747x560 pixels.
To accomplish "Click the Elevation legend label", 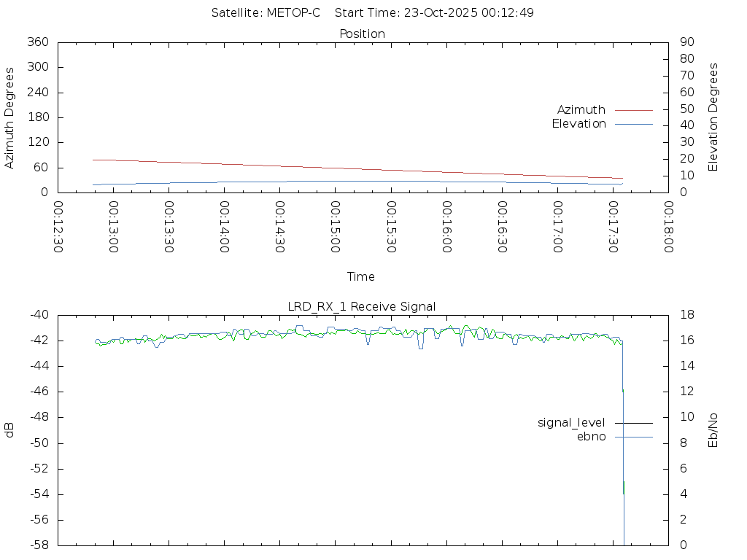I will [x=578, y=124].
